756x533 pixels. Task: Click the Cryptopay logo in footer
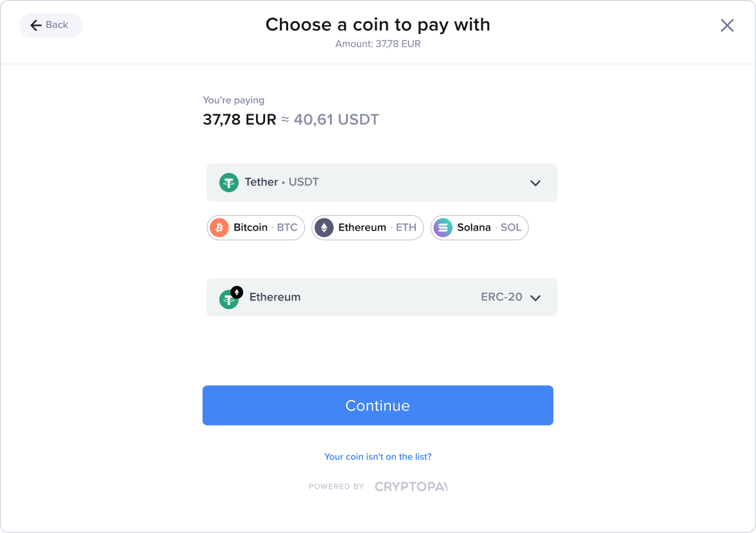coord(411,486)
